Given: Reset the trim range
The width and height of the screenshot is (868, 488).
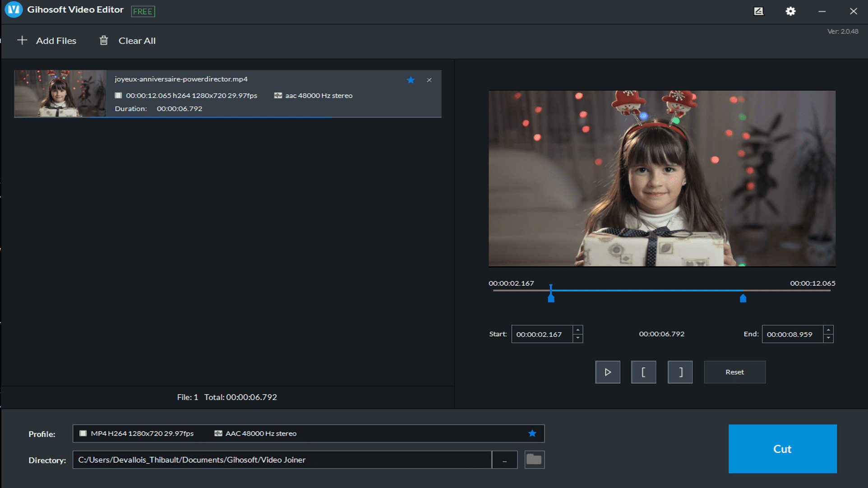Looking at the screenshot, I should 734,372.
